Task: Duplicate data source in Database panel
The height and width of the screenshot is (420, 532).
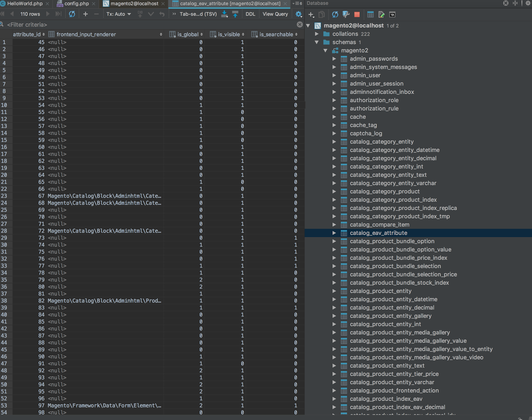Action: (x=322, y=14)
